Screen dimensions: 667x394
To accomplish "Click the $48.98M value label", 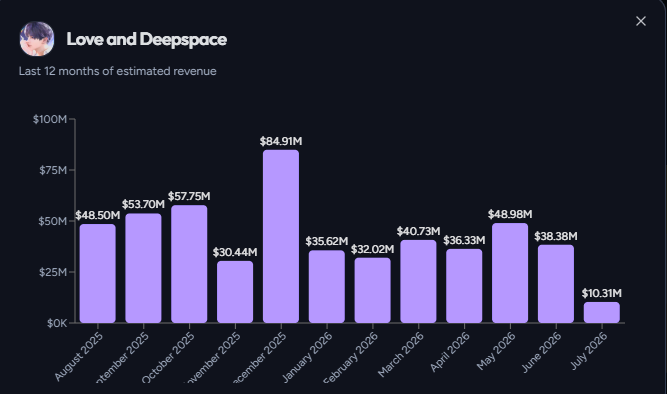I will (510, 214).
